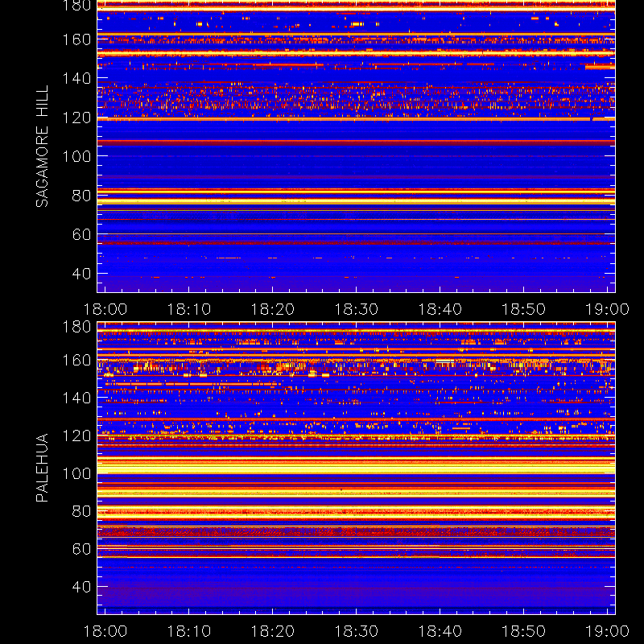644x644 pixels.
Task: Choose 18:00 time label below Palehua plot
Action: point(105,631)
